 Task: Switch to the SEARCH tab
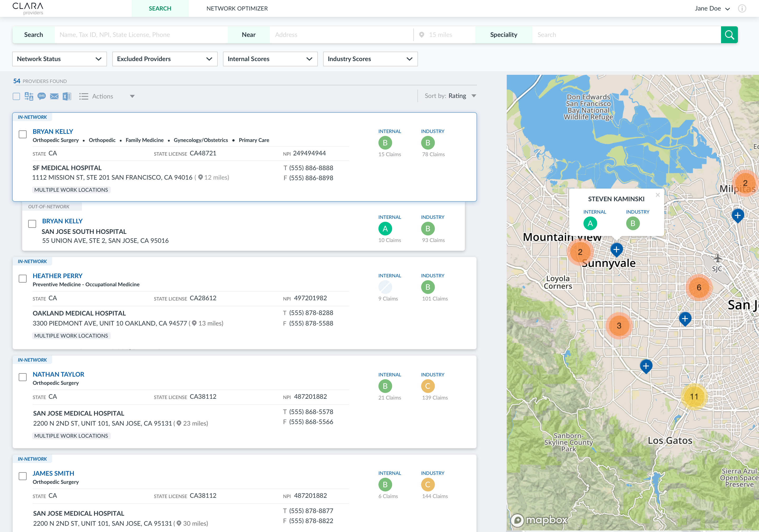[160, 9]
